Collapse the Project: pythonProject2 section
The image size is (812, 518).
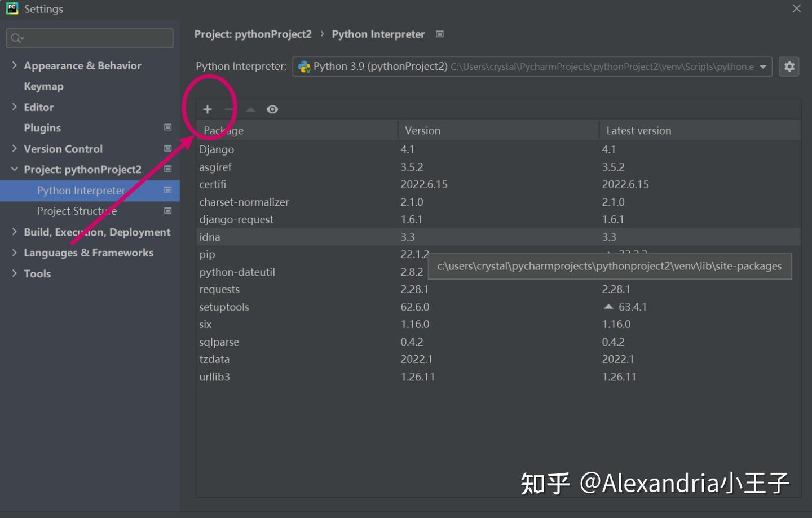pyautogui.click(x=14, y=169)
